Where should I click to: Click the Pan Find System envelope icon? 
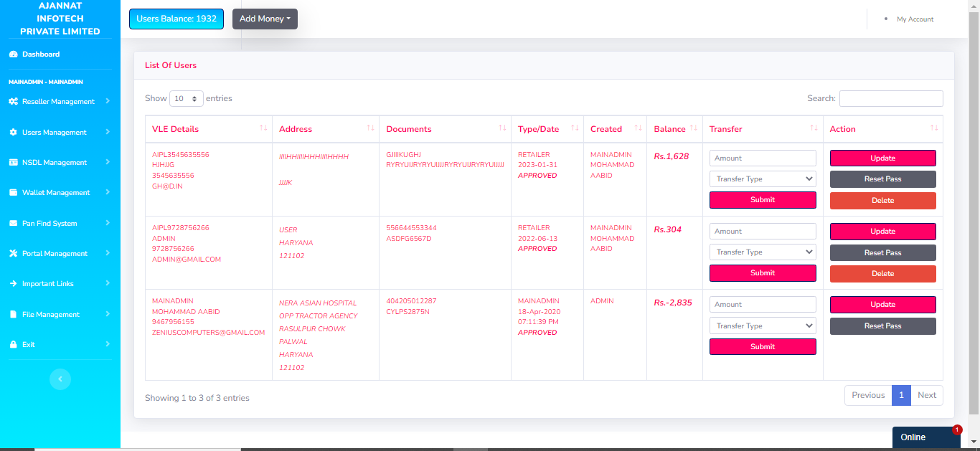13,224
